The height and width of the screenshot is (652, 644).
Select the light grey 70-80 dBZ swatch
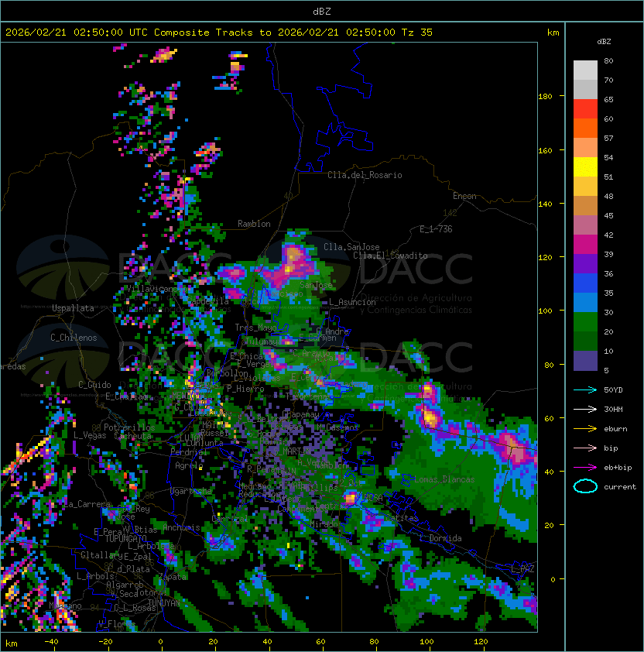pyautogui.click(x=585, y=70)
